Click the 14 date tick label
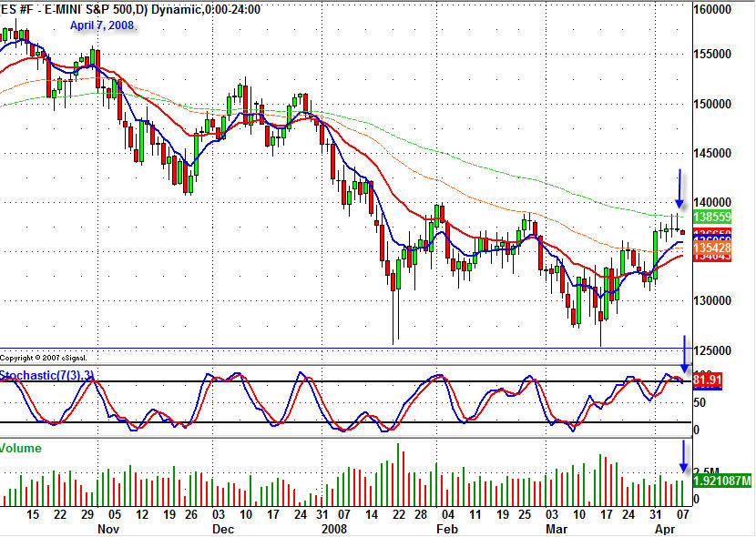This screenshot has width=756, height=537. tap(372, 514)
